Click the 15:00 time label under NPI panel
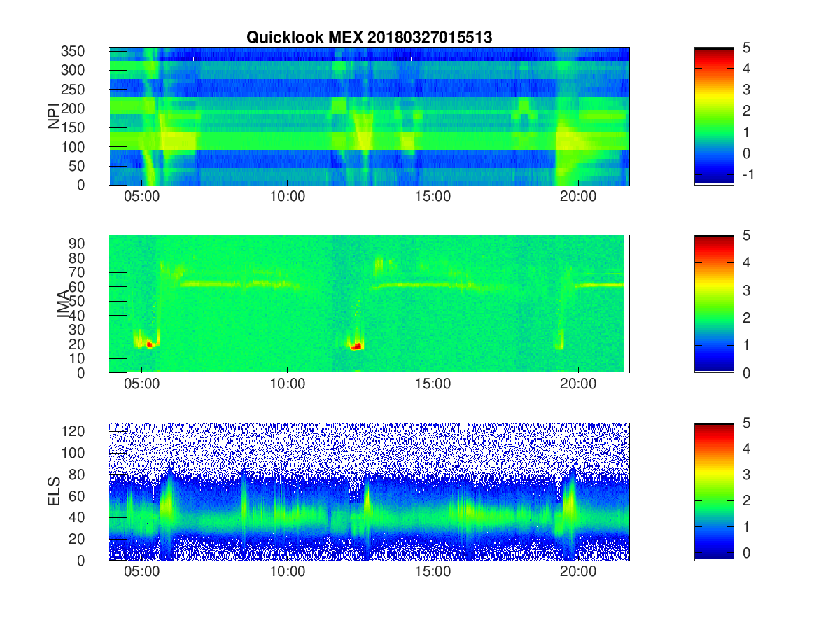This screenshot has height=630, width=840. (433, 197)
